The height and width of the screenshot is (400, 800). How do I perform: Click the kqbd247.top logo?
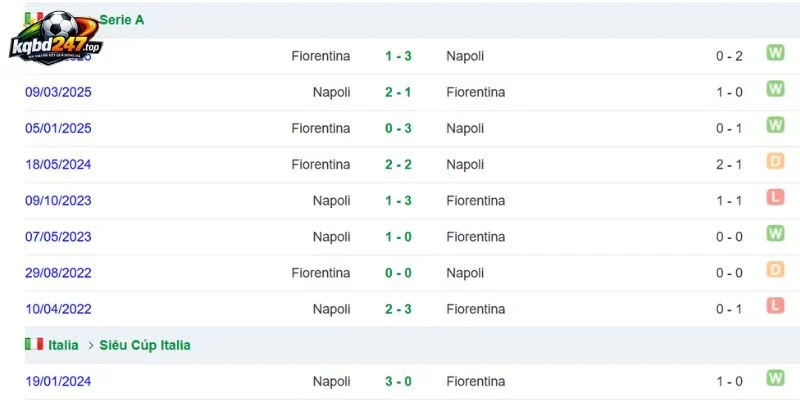56,38
